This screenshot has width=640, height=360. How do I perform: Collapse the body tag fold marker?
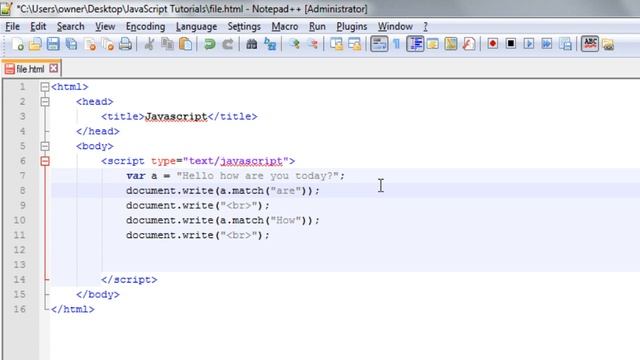pos(45,146)
